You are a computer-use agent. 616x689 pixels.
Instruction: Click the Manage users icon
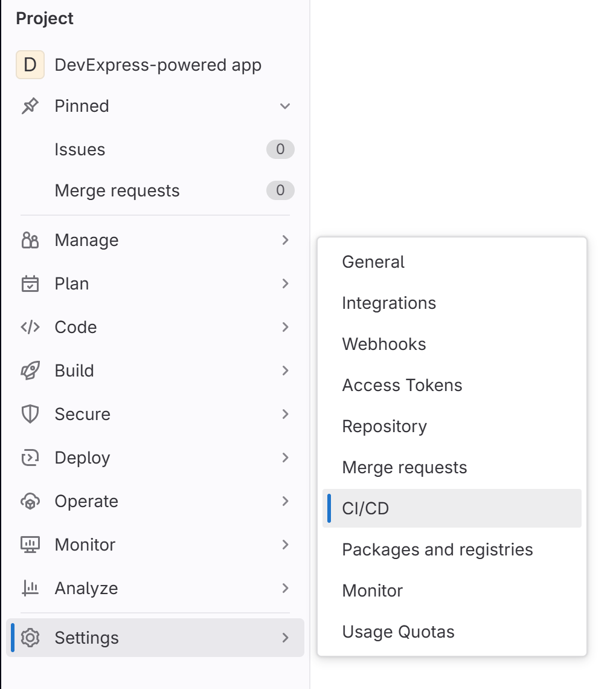click(x=30, y=241)
